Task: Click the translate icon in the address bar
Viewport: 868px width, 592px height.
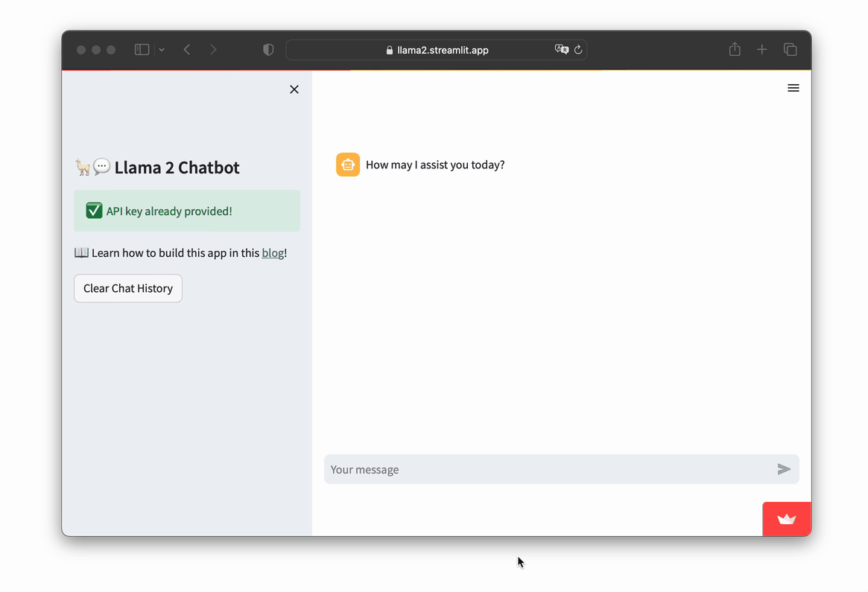Action: (x=561, y=49)
